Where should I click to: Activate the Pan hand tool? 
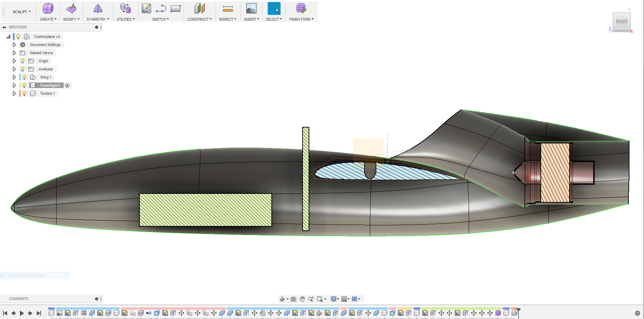[302, 299]
